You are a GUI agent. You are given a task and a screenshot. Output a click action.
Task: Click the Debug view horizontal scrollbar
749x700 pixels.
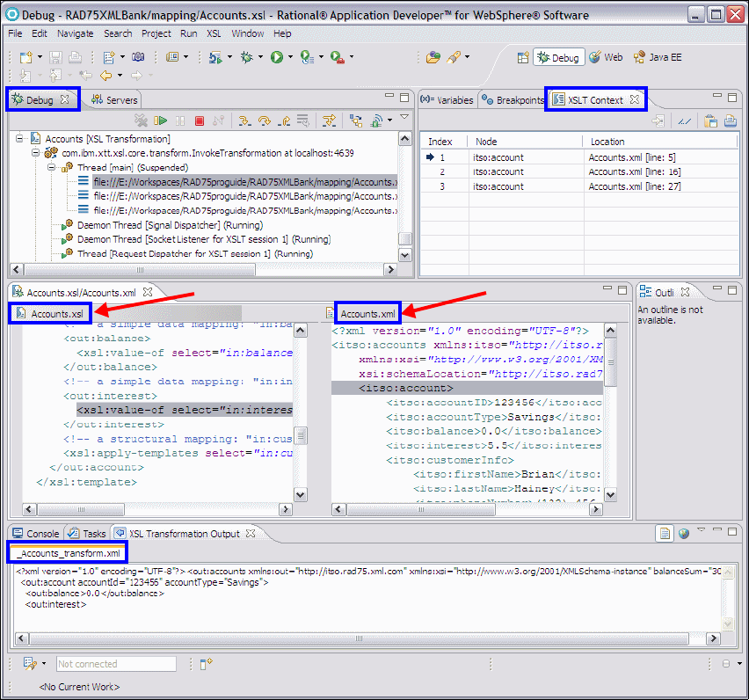coord(140,269)
